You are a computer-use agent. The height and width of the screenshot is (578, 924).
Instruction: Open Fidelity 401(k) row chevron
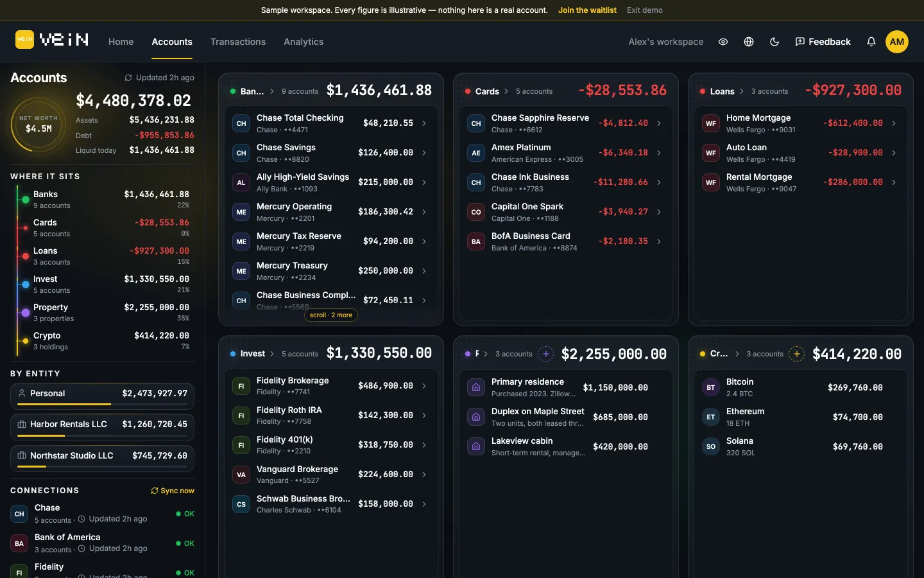(x=424, y=445)
